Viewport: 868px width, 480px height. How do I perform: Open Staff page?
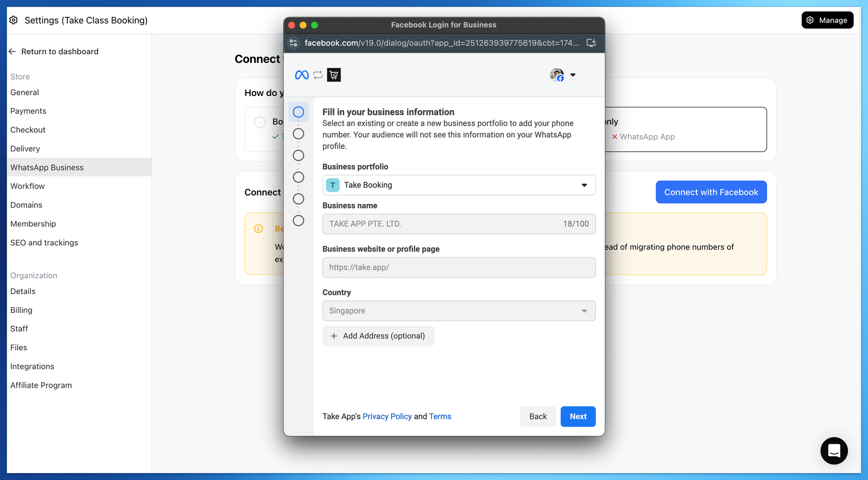coord(79,329)
